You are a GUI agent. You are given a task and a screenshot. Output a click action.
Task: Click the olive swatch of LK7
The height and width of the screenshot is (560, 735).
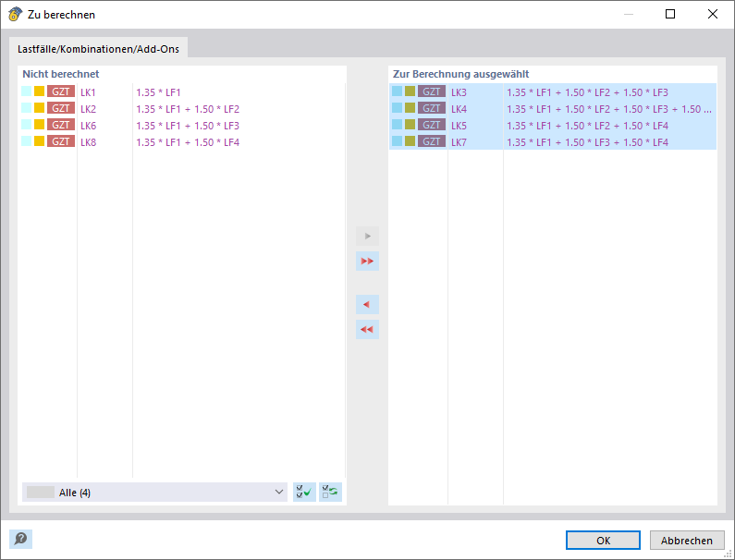click(x=410, y=141)
